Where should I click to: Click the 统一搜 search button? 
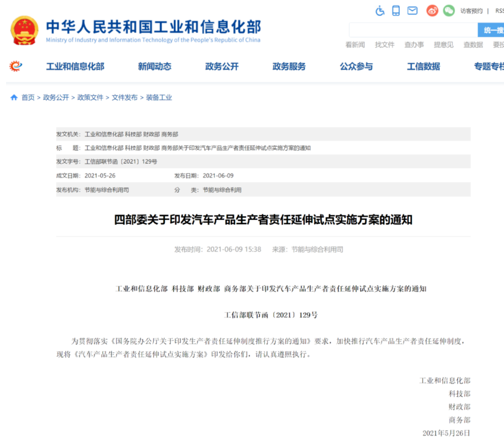coord(491,30)
